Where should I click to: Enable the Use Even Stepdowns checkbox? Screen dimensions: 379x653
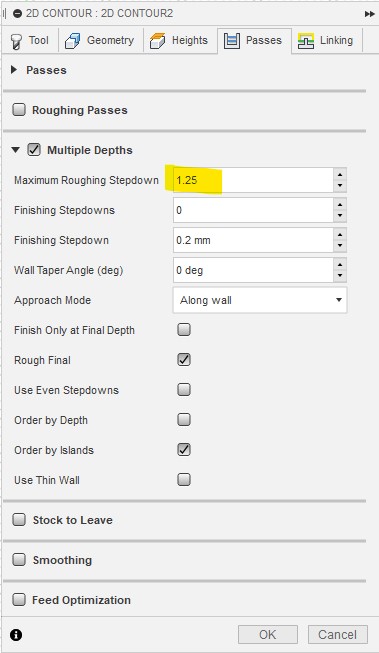coord(184,390)
